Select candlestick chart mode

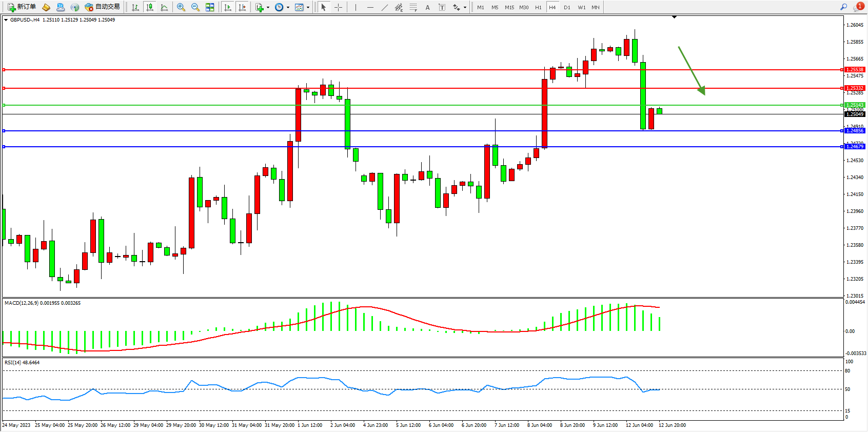click(x=150, y=7)
